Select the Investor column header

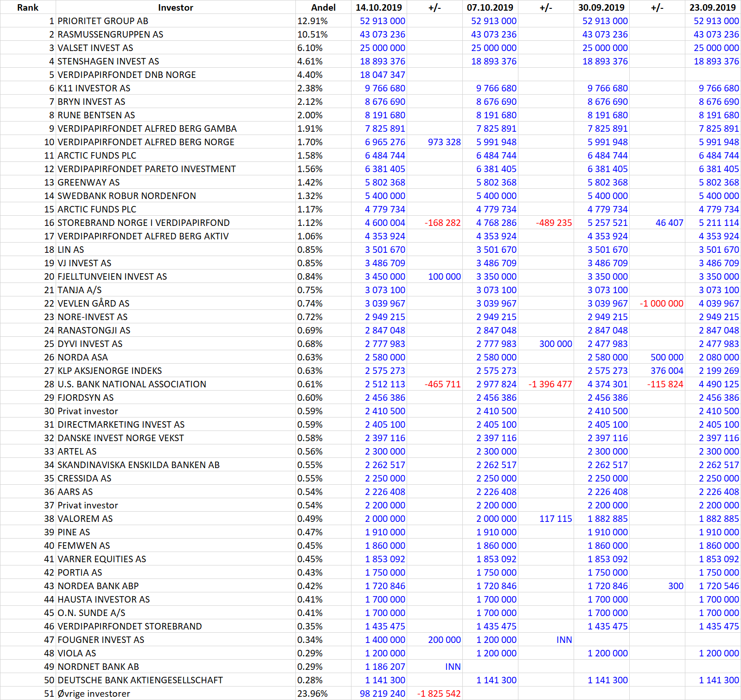pyautogui.click(x=175, y=7)
